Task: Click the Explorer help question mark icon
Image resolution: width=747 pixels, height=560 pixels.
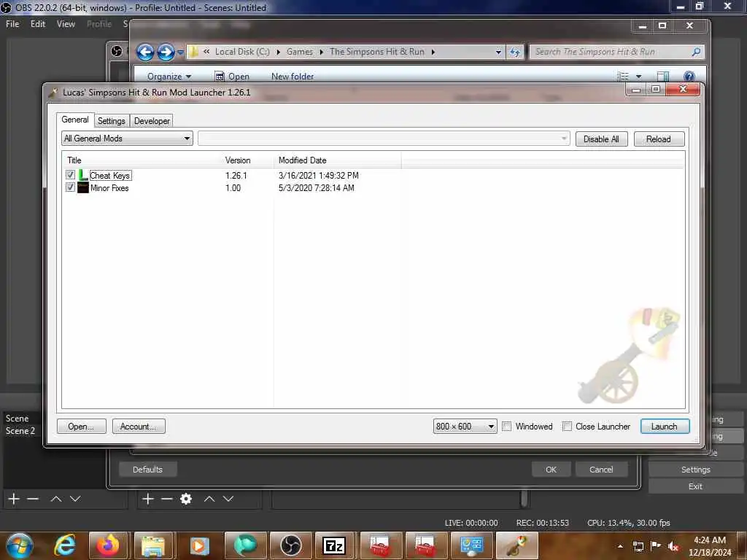Action: point(689,76)
